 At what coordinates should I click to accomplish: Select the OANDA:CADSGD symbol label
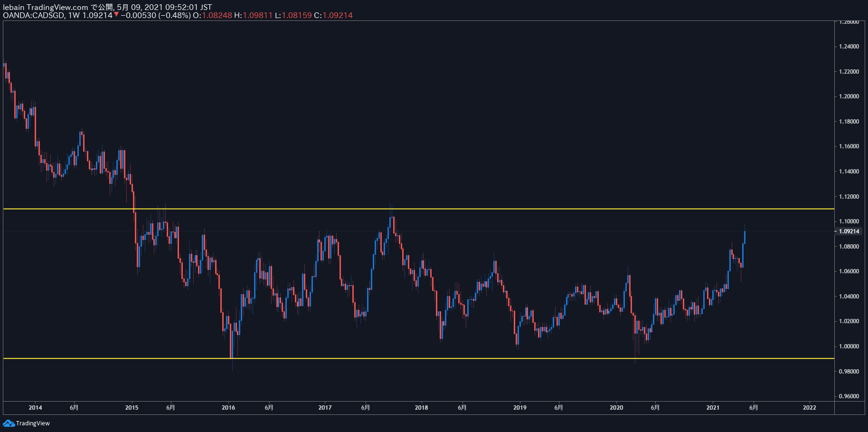[34, 15]
